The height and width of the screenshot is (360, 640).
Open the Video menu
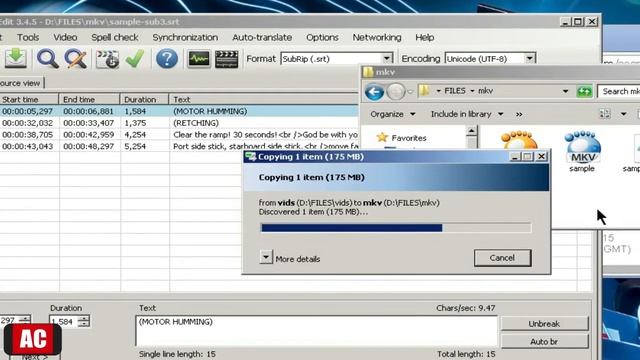pyautogui.click(x=65, y=38)
